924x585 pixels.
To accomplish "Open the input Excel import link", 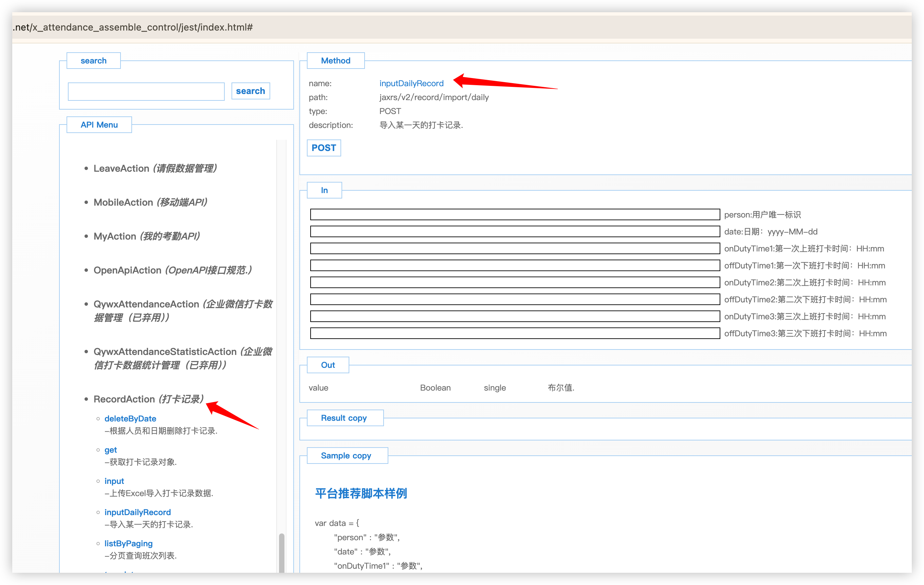I will [114, 481].
